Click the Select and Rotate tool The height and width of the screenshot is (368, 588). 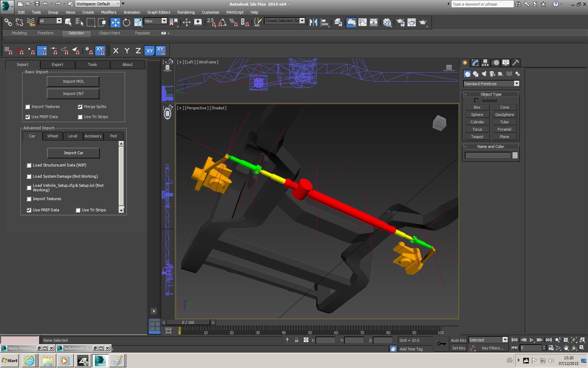pyautogui.click(x=126, y=22)
